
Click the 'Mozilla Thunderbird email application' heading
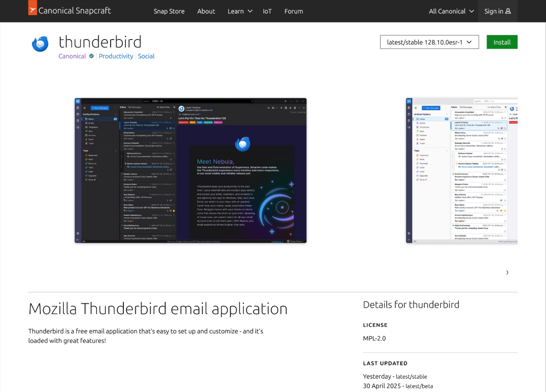point(158,309)
